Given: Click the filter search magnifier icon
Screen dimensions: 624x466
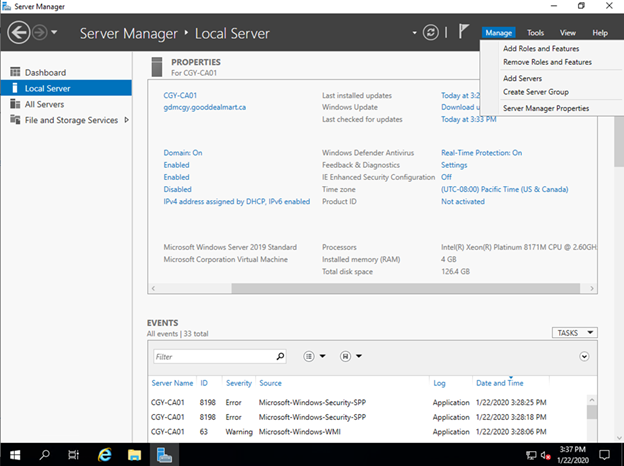Looking at the screenshot, I should tap(280, 357).
